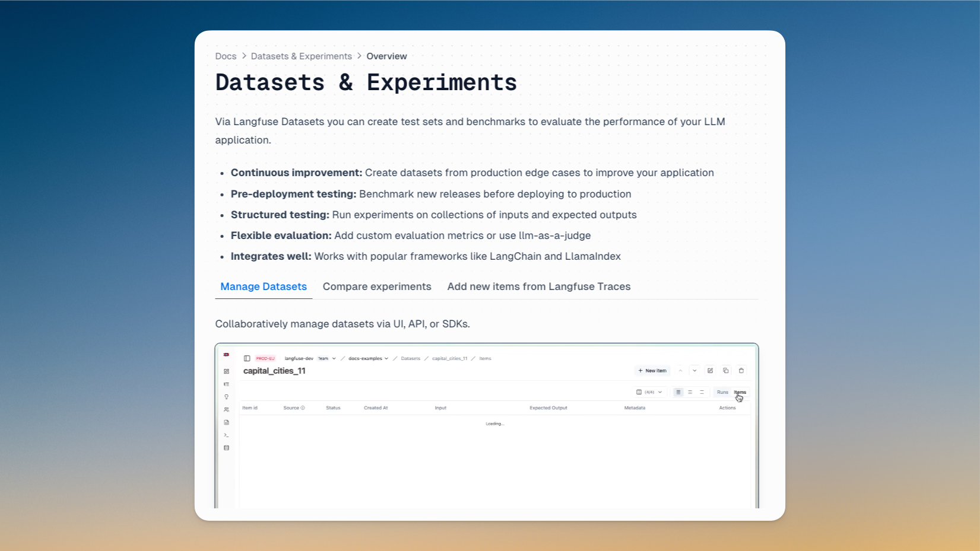Click the edit pencil icon near New item

tap(711, 371)
